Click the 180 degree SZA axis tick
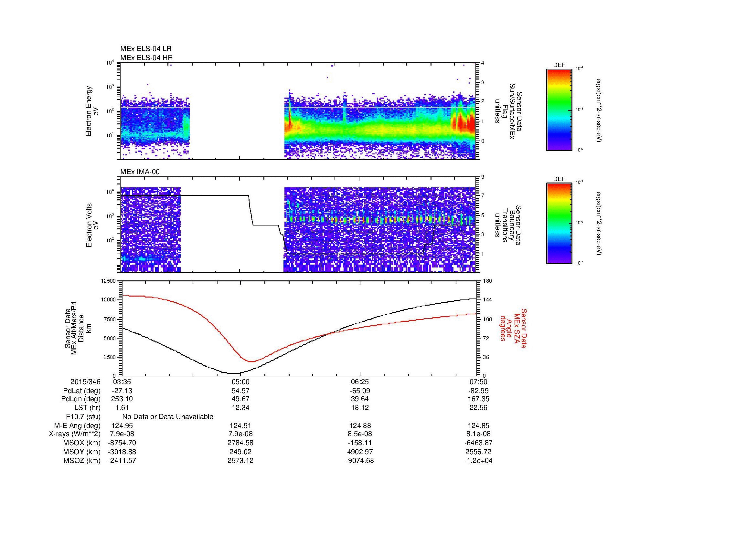This screenshot has width=756, height=534. (487, 281)
